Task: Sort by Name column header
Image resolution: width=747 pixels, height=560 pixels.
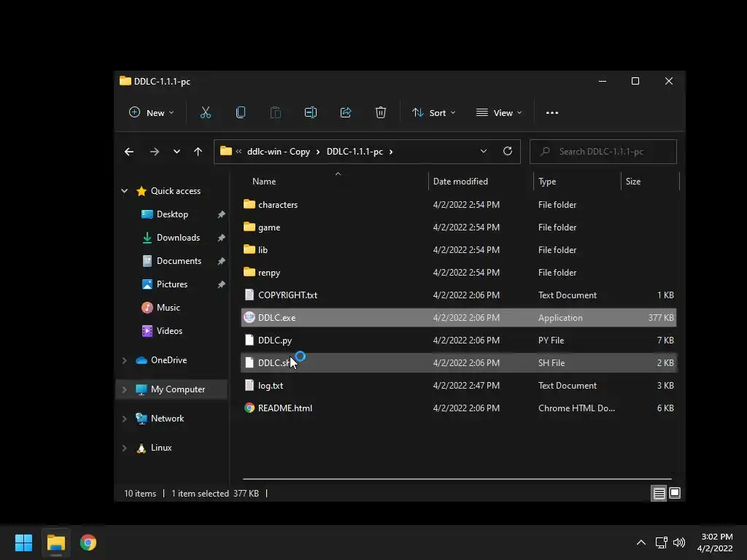Action: (264, 182)
